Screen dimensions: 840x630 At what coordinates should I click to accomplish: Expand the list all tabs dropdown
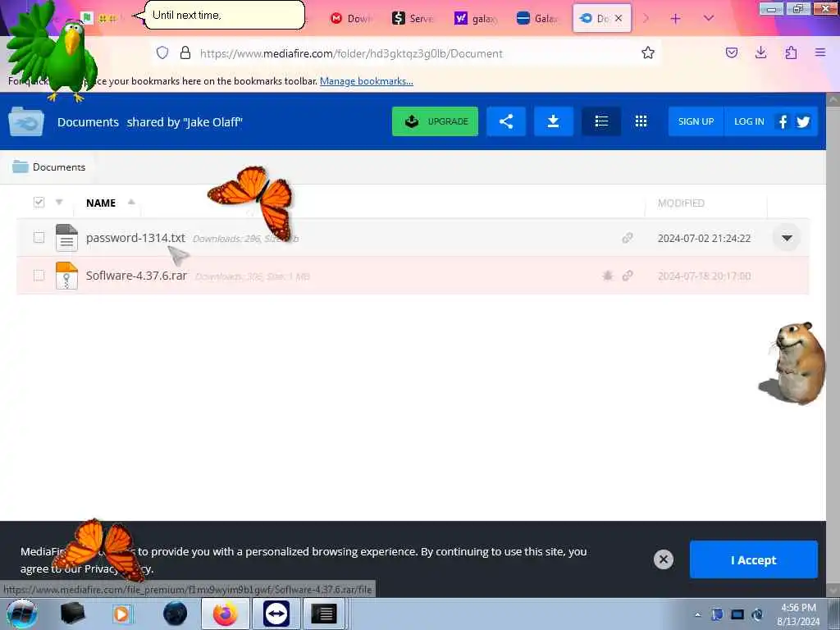[709, 19]
